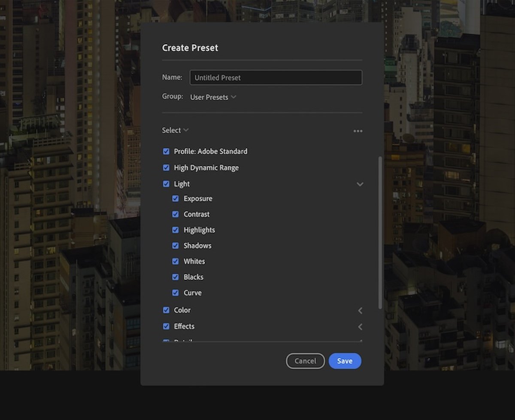The height and width of the screenshot is (420, 515).
Task: Open the User Presets group dropdown
Action: (x=213, y=97)
